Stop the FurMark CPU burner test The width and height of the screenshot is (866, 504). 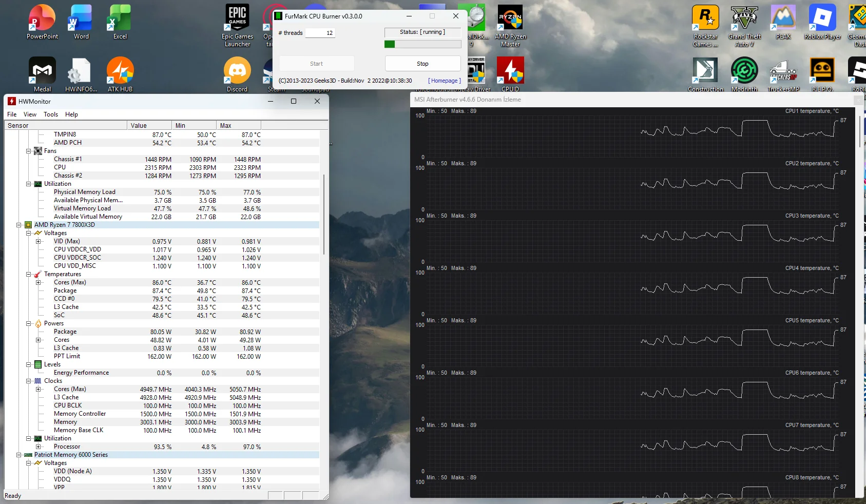coord(422,64)
